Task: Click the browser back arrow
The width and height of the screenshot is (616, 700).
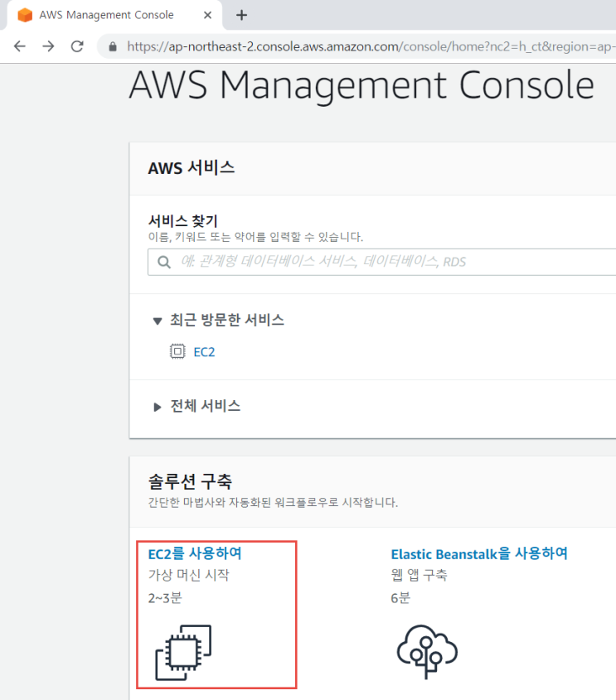Action: point(20,46)
